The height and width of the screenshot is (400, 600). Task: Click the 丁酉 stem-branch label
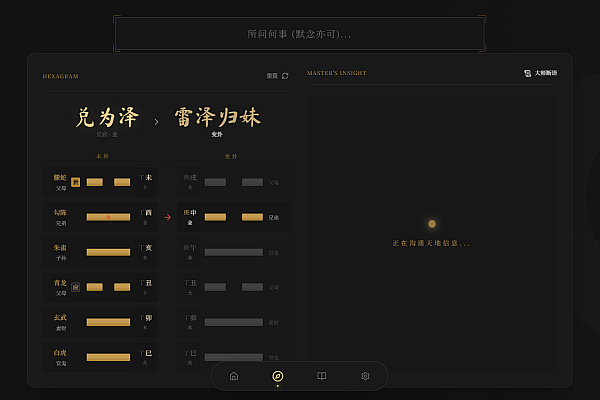[x=145, y=212]
